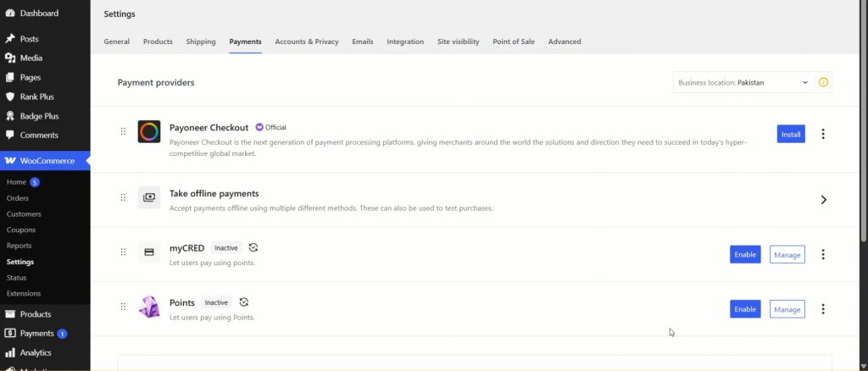This screenshot has height=371, width=868.
Task: Click the Dashboard icon in sidebar
Action: click(10, 14)
